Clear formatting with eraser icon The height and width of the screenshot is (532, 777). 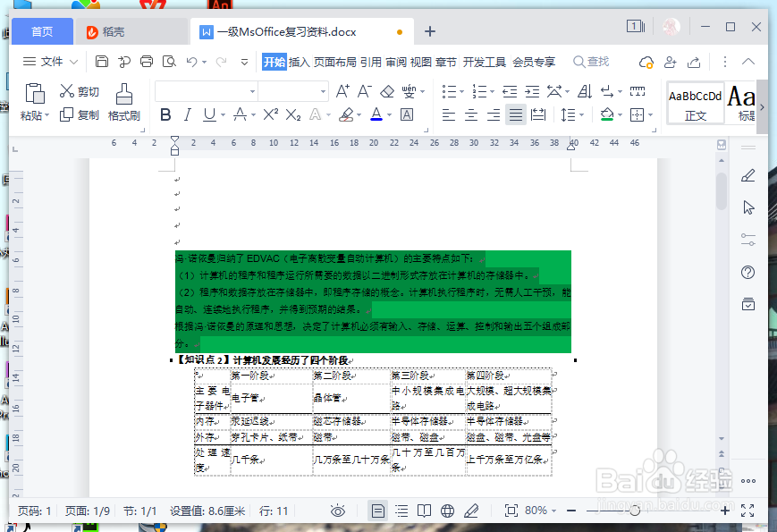(387, 91)
